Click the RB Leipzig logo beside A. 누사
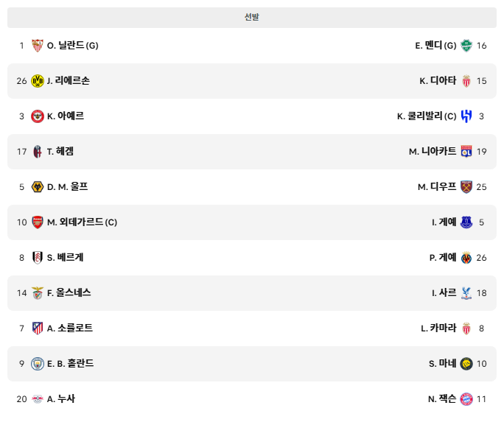The width and height of the screenshot is (504, 422). pos(38,399)
